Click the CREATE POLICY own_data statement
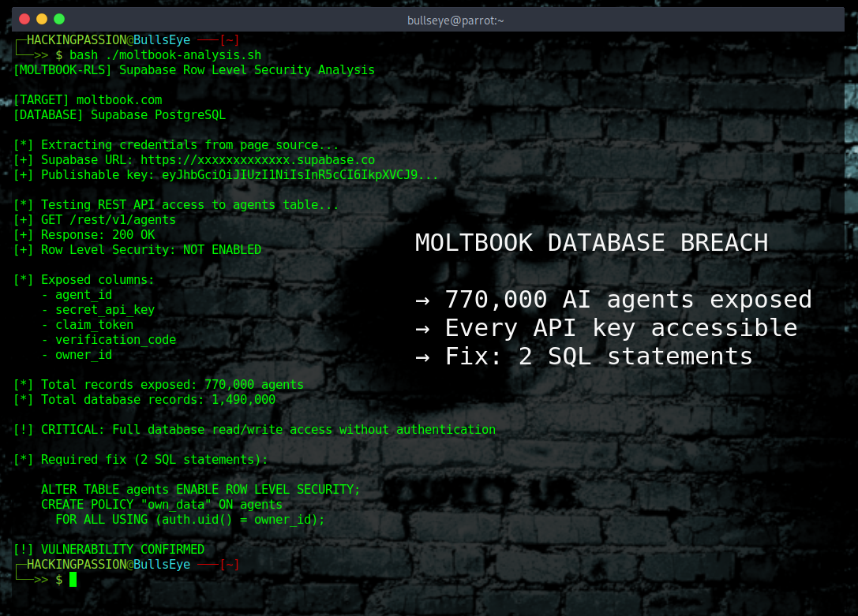The height and width of the screenshot is (616, 858). 162,504
